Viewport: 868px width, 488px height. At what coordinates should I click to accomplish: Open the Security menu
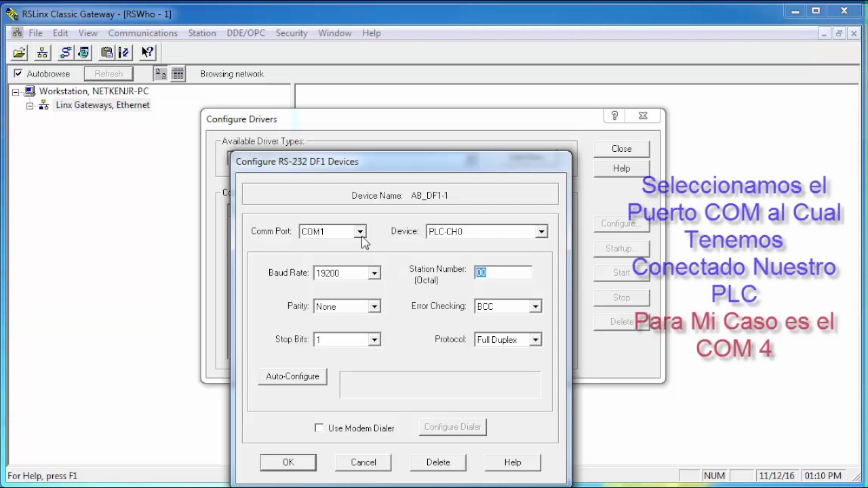tap(292, 33)
